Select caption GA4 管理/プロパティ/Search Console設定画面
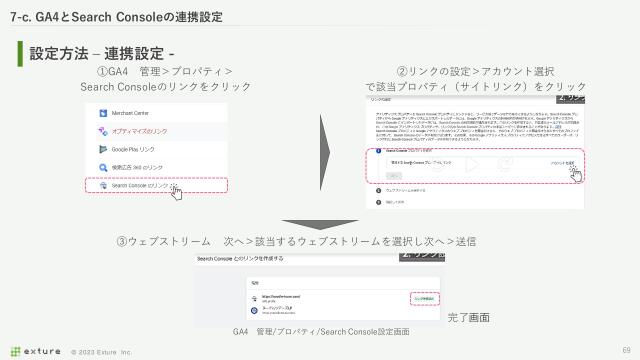Screen dimensions: 640x360 click(321, 331)
